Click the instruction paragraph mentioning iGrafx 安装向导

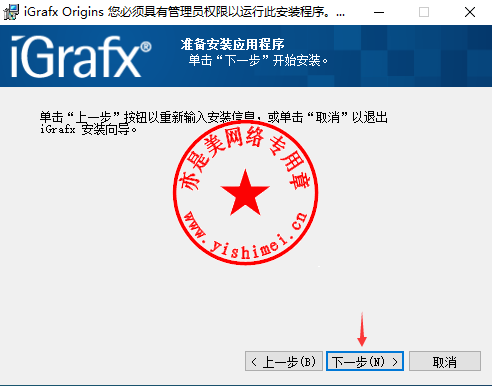pyautogui.click(x=214, y=123)
